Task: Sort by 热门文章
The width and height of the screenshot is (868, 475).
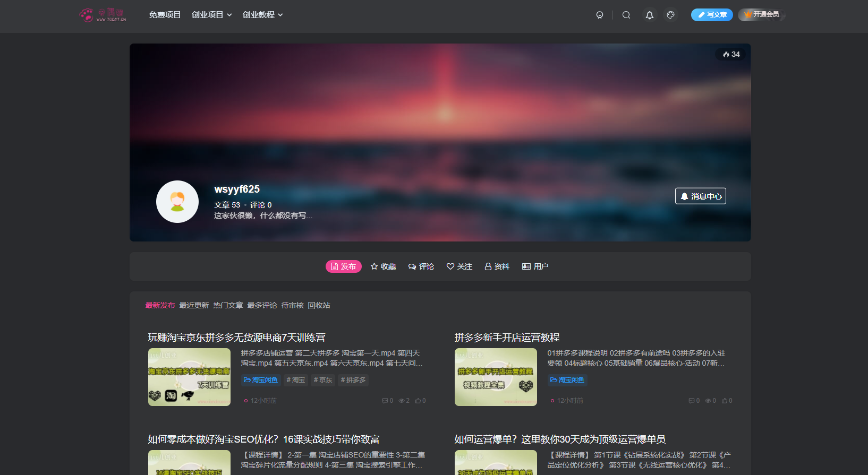Action: point(228,305)
